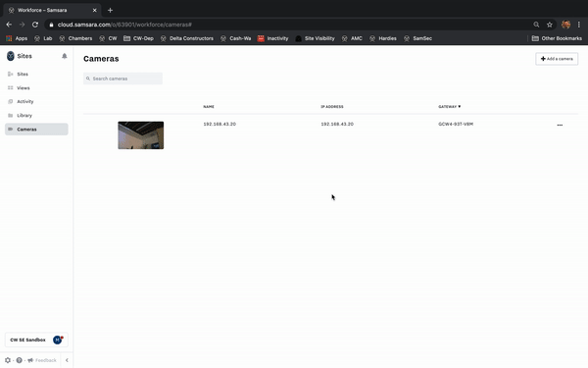Image resolution: width=588 pixels, height=368 pixels.
Task: Open the notifications bell icon
Action: coord(64,56)
